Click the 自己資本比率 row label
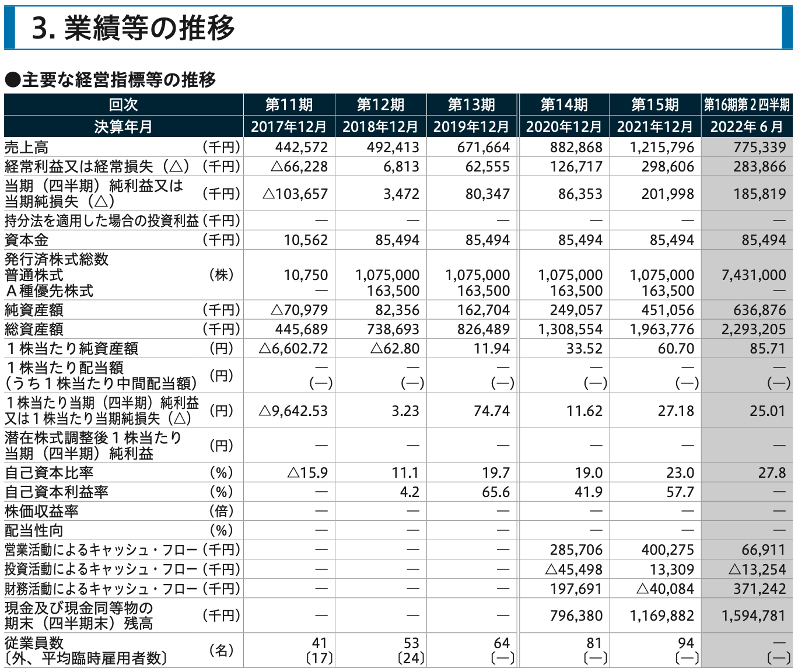The height and width of the screenshot is (672, 798). pos(49,473)
